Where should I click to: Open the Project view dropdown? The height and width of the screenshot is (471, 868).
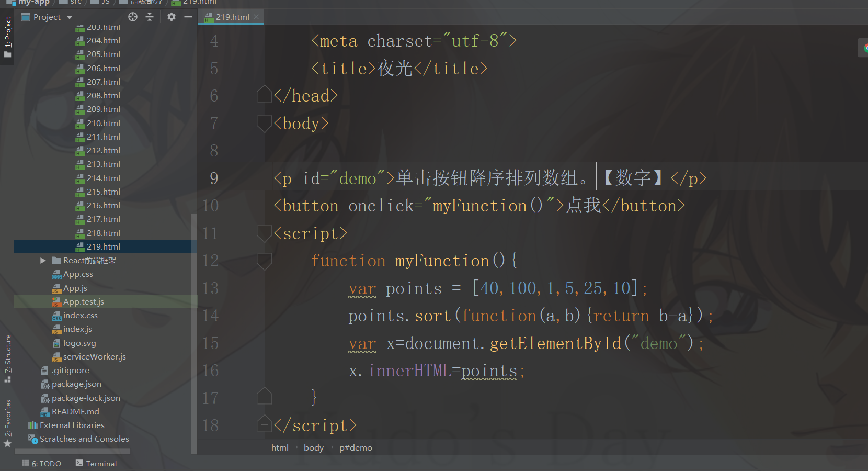click(x=70, y=17)
